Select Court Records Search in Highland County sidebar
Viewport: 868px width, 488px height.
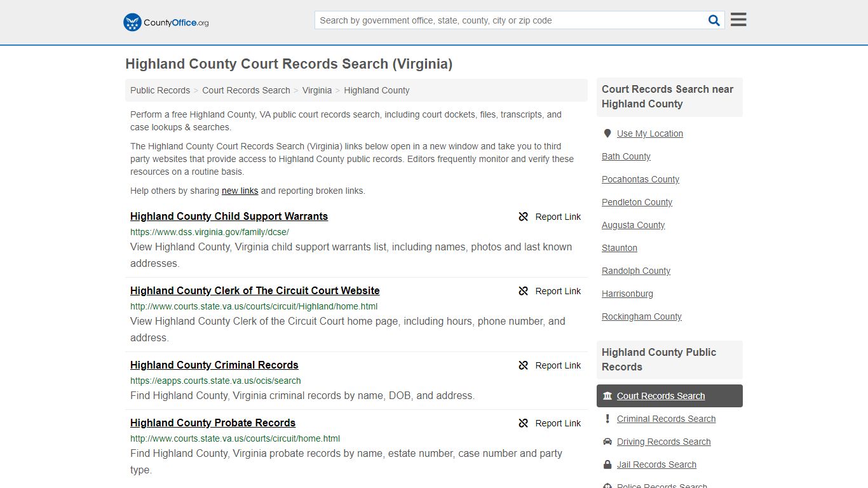(x=661, y=395)
